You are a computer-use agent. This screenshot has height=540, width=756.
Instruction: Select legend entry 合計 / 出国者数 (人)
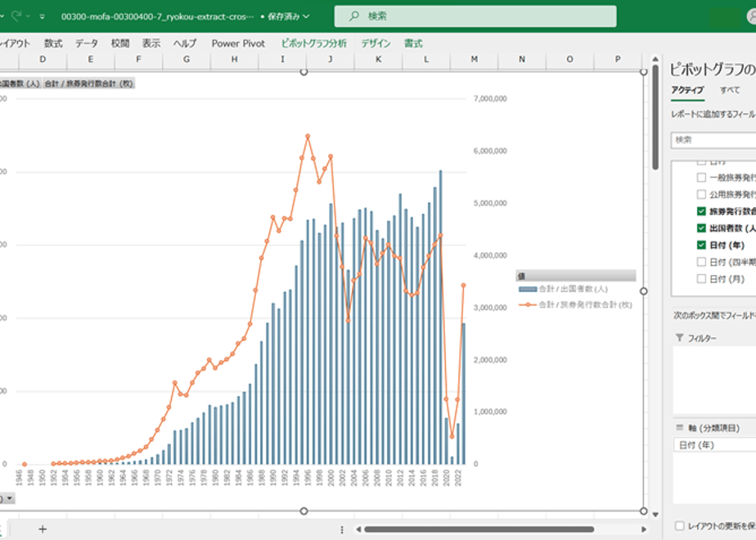(x=574, y=289)
